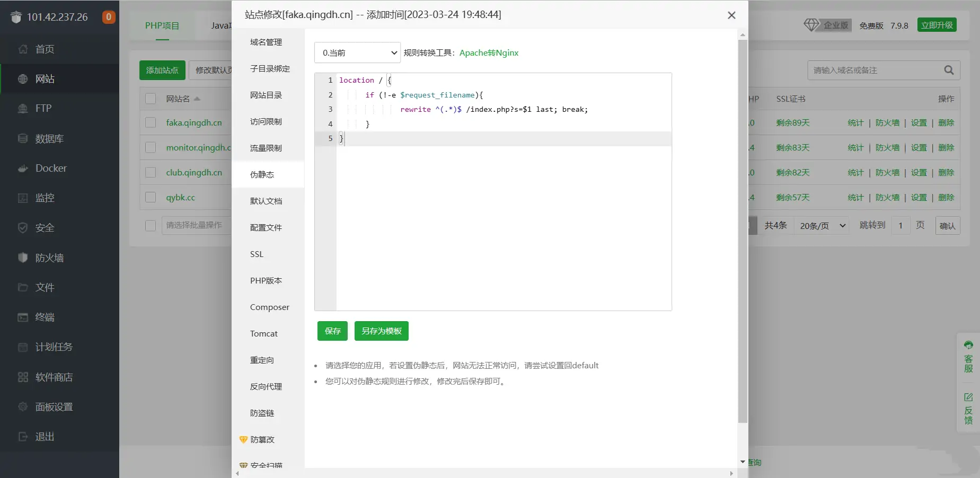Click the 数据库 database icon in sidebar

point(23,138)
